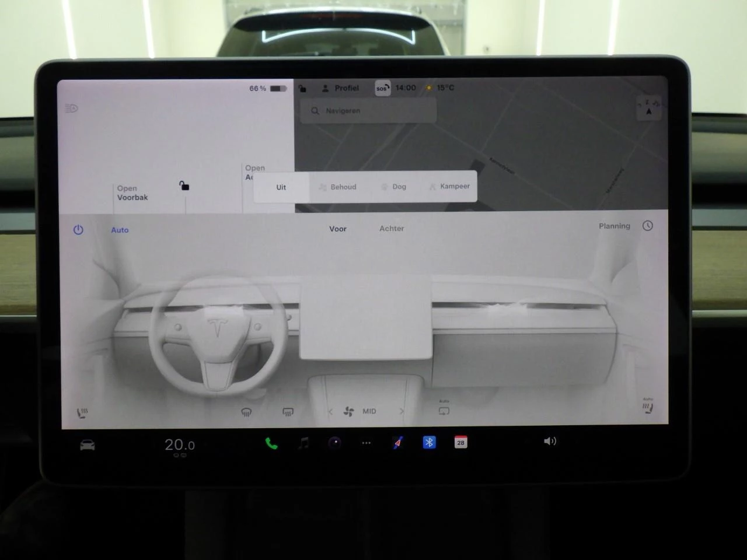
Task: Open the all apps ellipsis menu
Action: click(x=366, y=443)
